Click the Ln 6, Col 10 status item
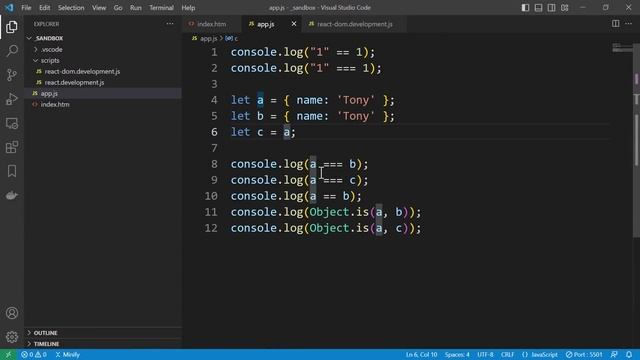The width and height of the screenshot is (640, 360). point(421,354)
